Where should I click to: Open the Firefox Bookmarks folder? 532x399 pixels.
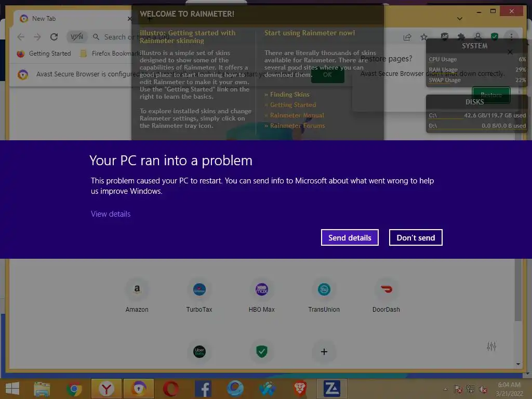tap(111, 54)
